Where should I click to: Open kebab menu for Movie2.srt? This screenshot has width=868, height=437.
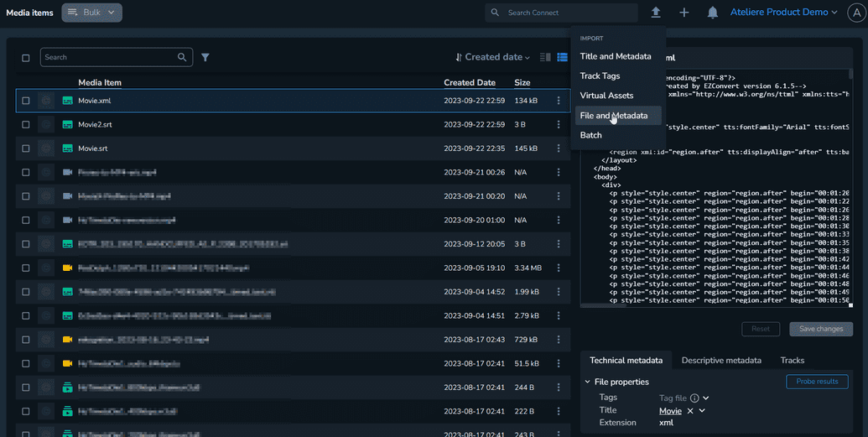[559, 125]
